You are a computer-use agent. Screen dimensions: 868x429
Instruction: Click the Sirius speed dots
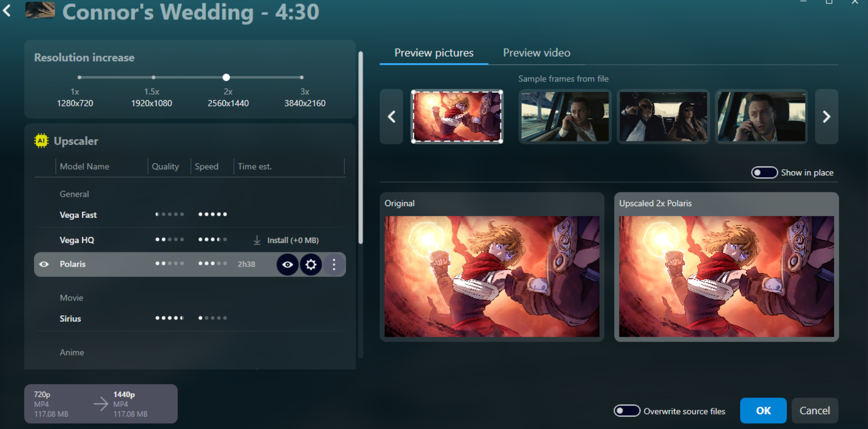[212, 318]
